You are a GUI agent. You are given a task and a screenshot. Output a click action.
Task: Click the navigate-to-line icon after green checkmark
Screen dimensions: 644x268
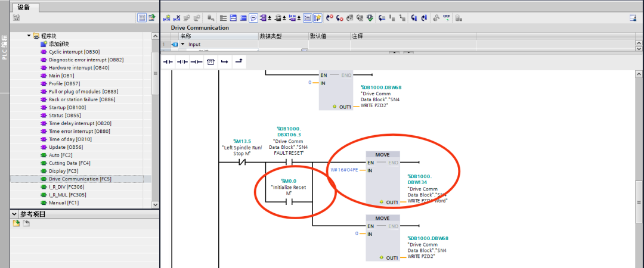point(382,18)
